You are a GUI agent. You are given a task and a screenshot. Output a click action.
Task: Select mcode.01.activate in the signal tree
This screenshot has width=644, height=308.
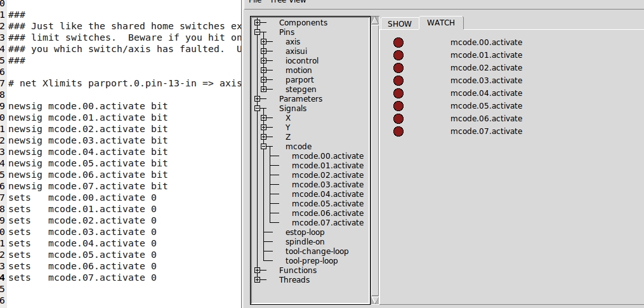328,165
